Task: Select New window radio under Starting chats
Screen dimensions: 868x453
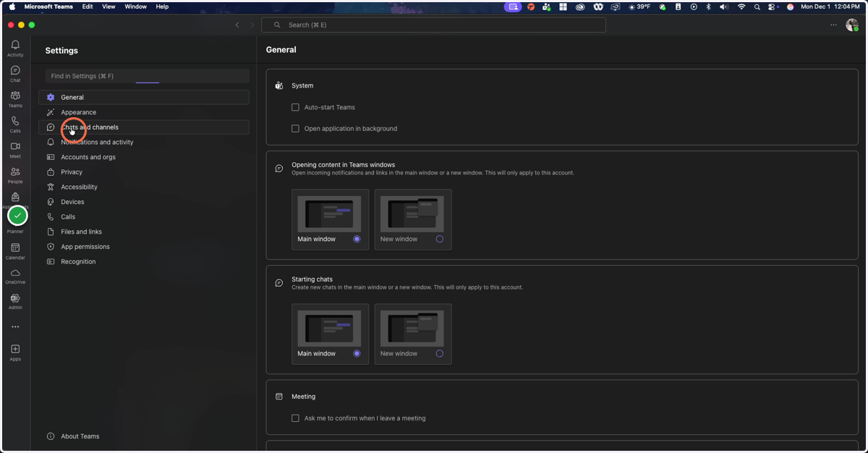Action: 440,354
